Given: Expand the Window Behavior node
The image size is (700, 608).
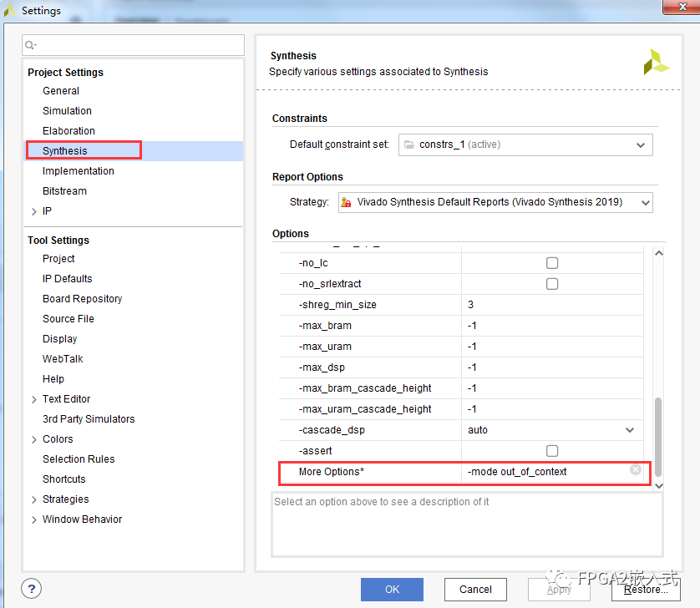Looking at the screenshot, I should tap(34, 520).
